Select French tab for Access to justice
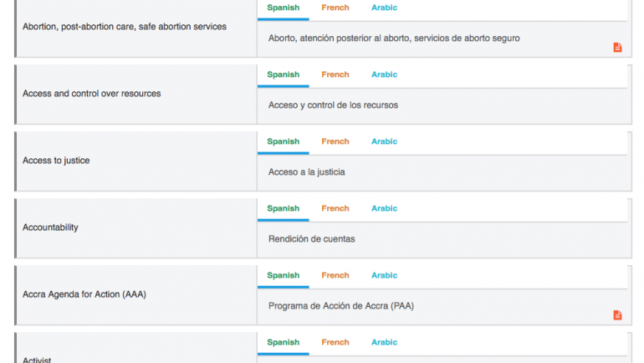The image size is (644, 363). coord(335,141)
